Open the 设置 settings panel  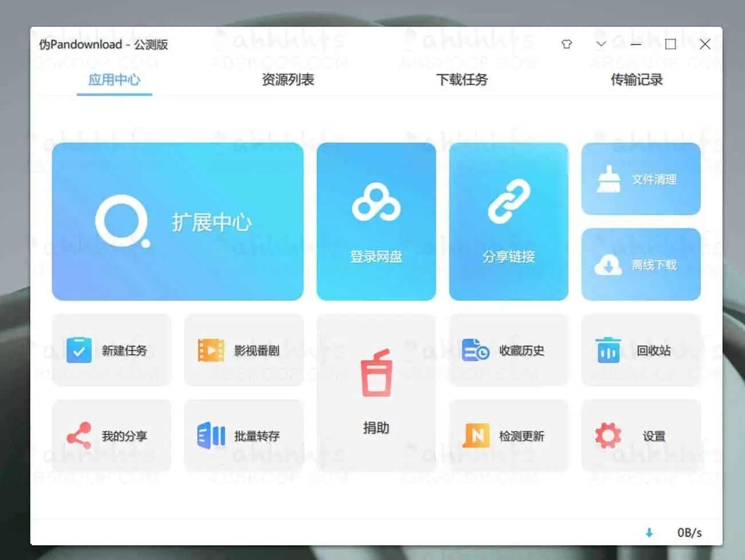tap(640, 436)
